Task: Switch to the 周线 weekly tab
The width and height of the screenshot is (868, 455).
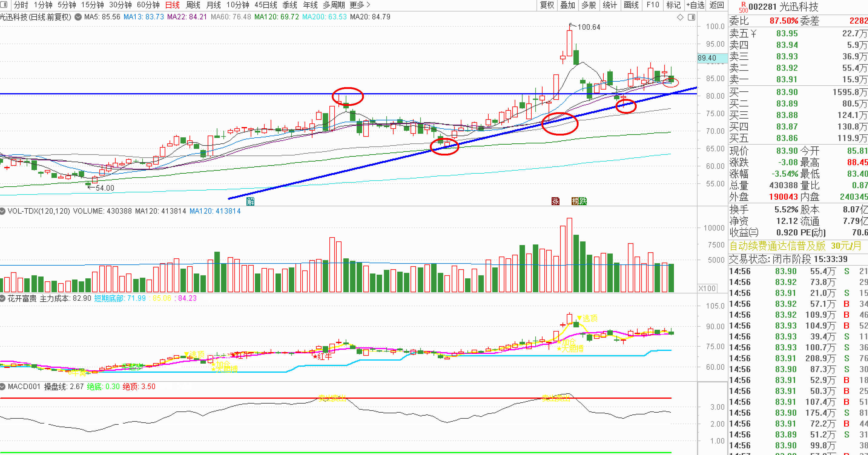Action: (x=193, y=5)
